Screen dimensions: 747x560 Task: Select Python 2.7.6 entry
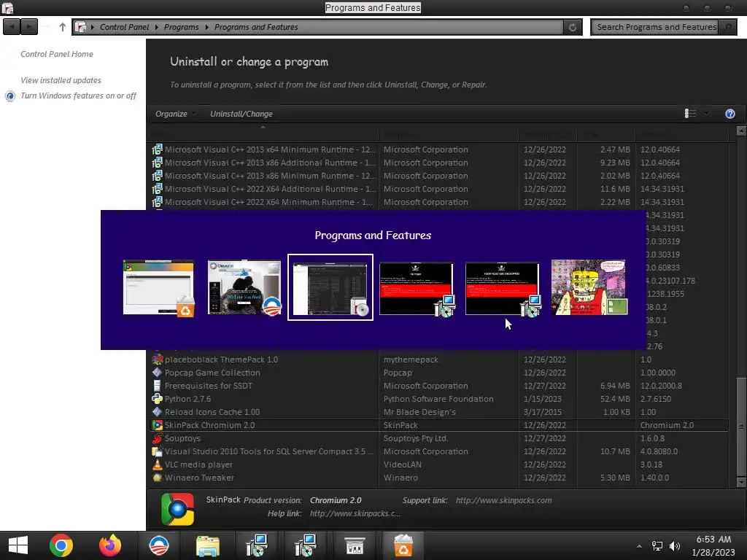pos(439,399)
